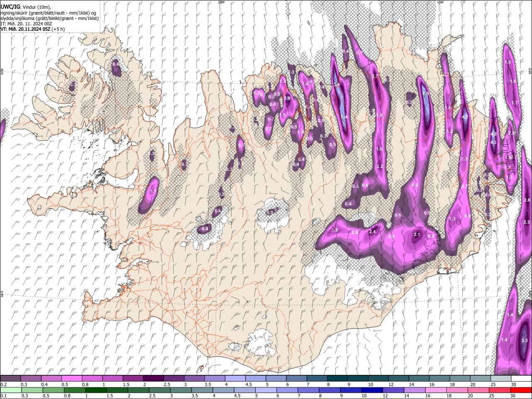Click the 15W longitude label
The height and width of the screenshot is (399, 532).
click(x=440, y=2)
